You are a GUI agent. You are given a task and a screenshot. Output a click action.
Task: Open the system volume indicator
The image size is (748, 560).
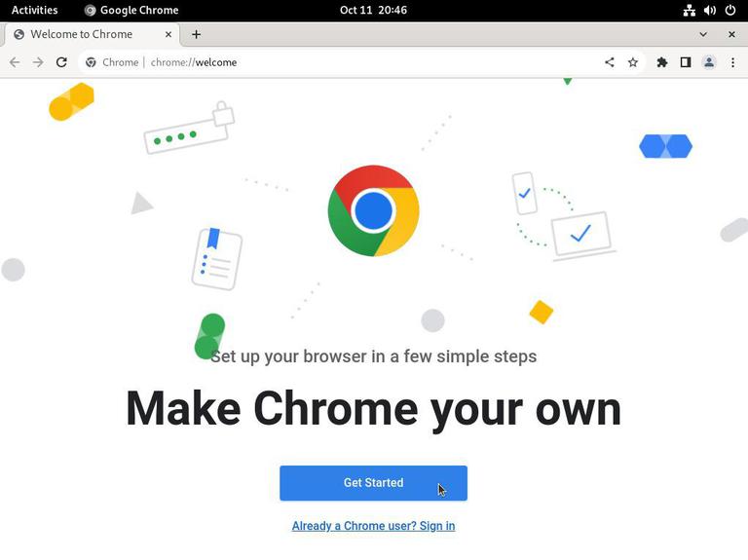[x=710, y=10]
